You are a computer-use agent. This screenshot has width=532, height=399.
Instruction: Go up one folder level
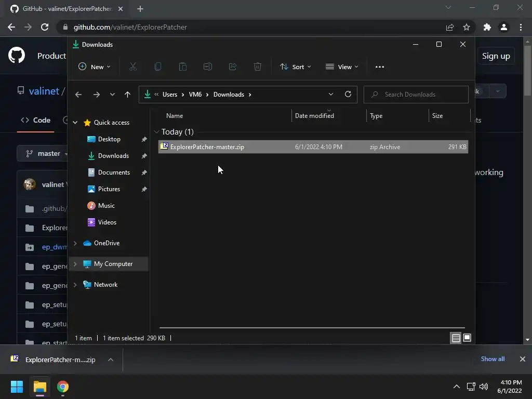click(x=127, y=95)
